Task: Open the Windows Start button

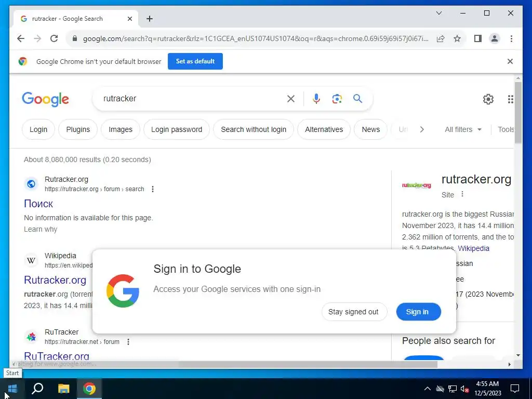Action: coord(12,389)
